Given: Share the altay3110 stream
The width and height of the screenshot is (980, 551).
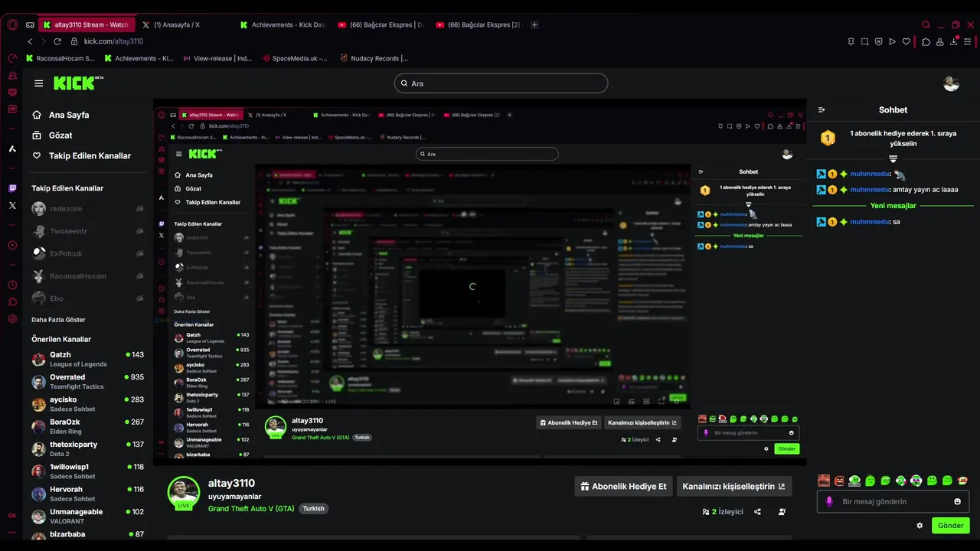Looking at the screenshot, I should point(758,512).
